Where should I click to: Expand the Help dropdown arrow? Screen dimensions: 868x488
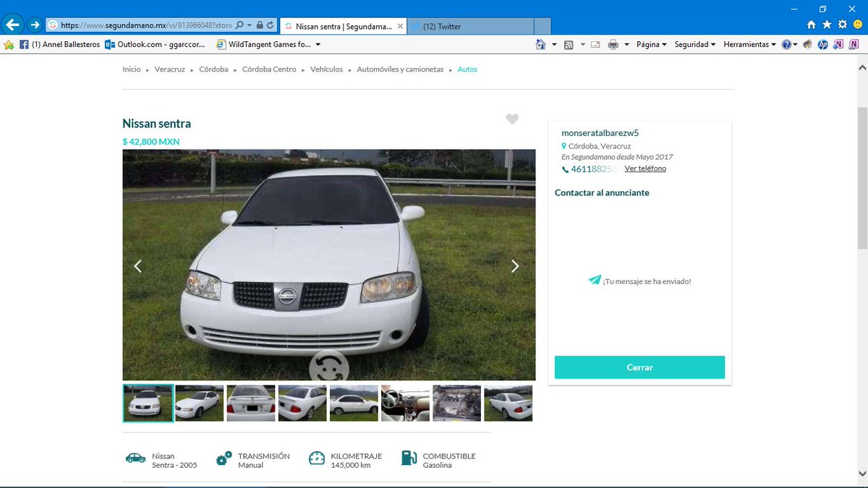[x=796, y=45]
